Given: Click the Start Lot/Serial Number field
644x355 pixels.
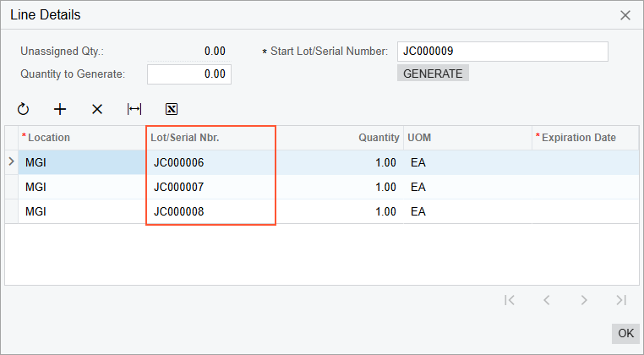Looking at the screenshot, I should (502, 52).
